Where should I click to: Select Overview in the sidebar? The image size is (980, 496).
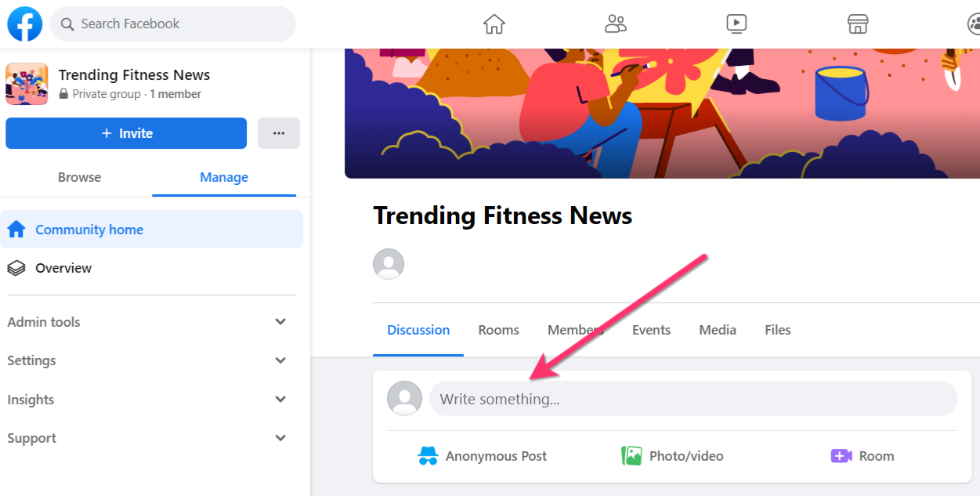pos(63,268)
